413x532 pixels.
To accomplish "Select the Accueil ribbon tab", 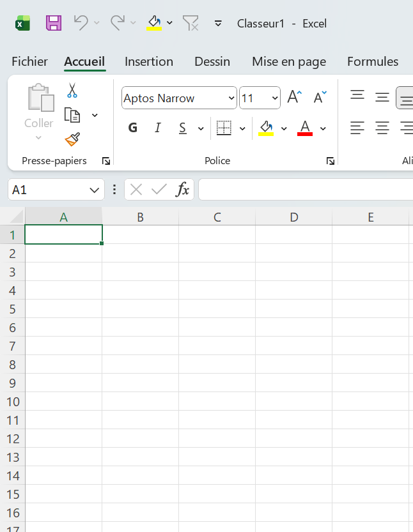I will [84, 61].
